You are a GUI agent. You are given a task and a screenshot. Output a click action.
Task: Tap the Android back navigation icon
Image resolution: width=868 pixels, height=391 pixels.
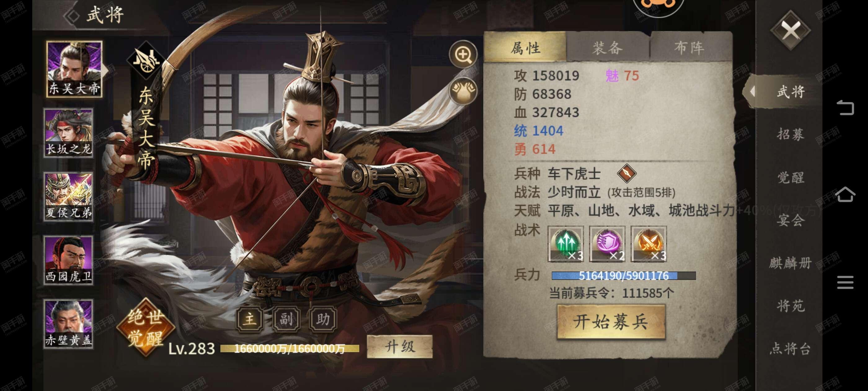pyautogui.click(x=845, y=108)
